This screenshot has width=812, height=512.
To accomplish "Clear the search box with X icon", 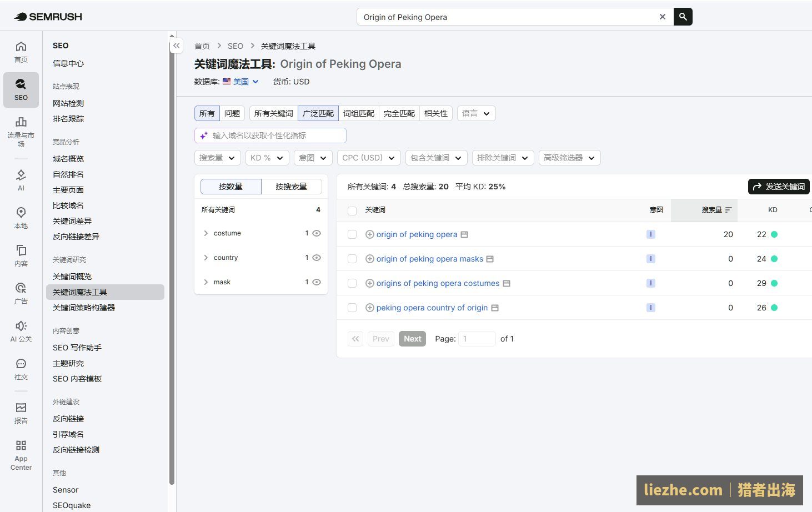I will (x=662, y=17).
